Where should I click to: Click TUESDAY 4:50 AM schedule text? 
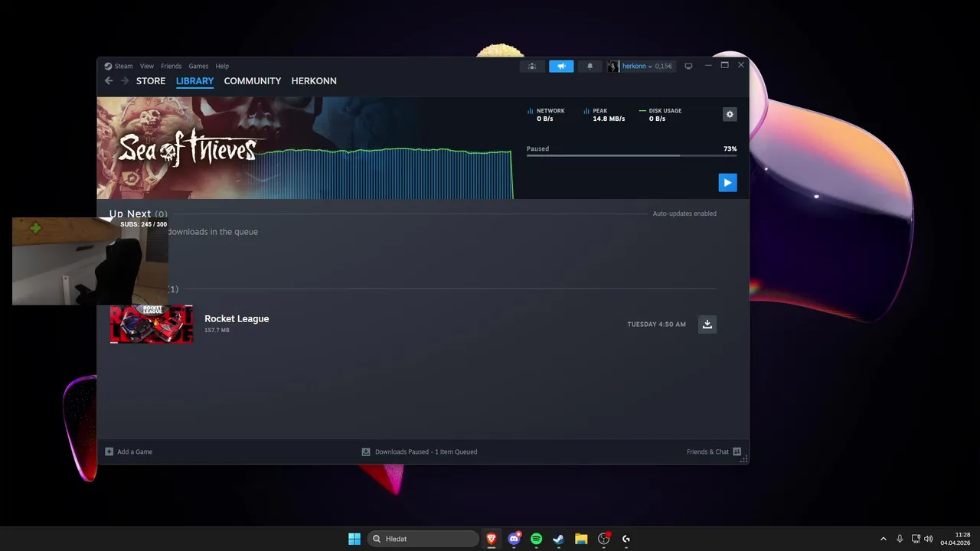[656, 324]
